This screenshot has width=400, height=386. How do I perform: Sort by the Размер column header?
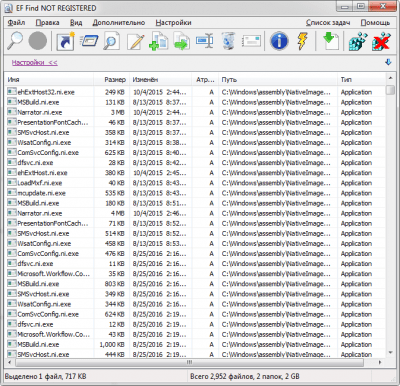112,80
